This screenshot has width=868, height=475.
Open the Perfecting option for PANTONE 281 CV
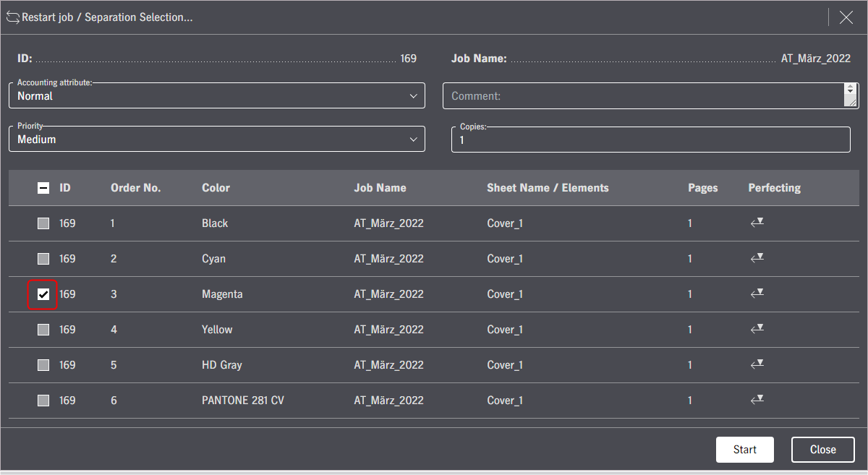tap(757, 400)
